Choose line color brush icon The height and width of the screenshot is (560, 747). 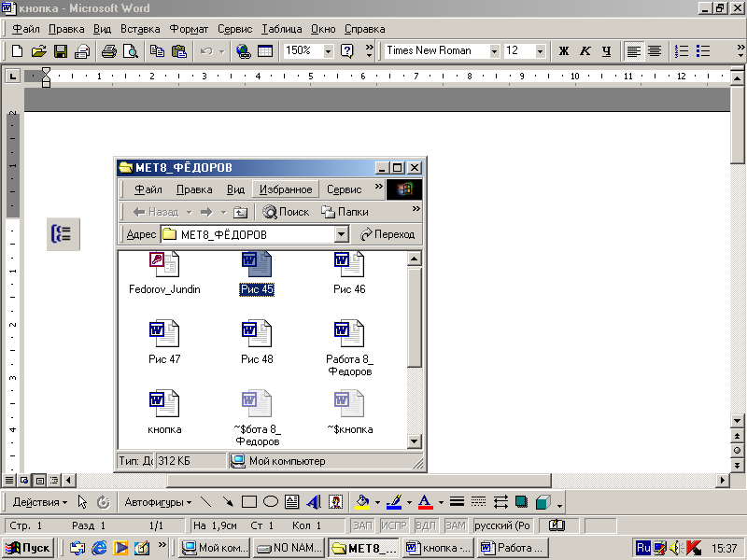[x=394, y=502]
